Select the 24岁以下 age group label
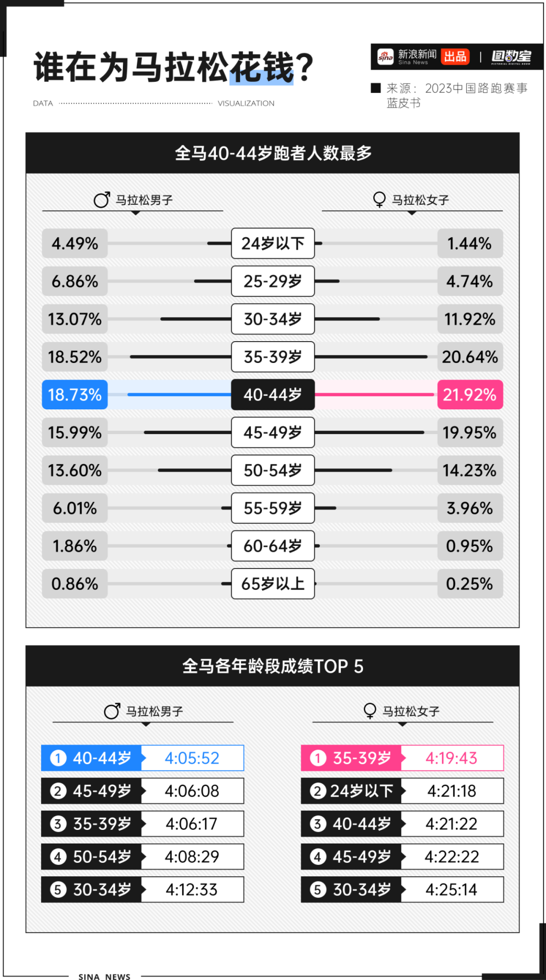This screenshot has height=980, width=546. pos(273,244)
